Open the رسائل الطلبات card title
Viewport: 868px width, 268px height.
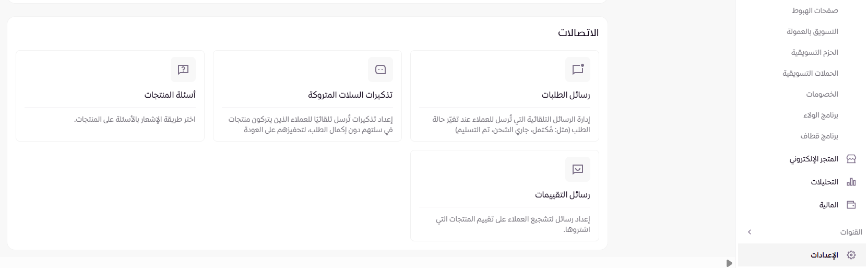click(x=566, y=95)
